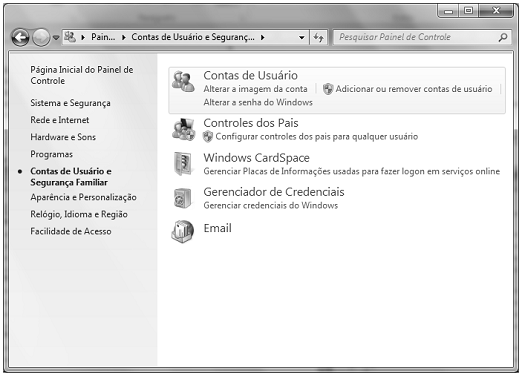The height and width of the screenshot is (378, 522).
Task: Go to 'Sistema e Segurança' category
Action: (70, 103)
